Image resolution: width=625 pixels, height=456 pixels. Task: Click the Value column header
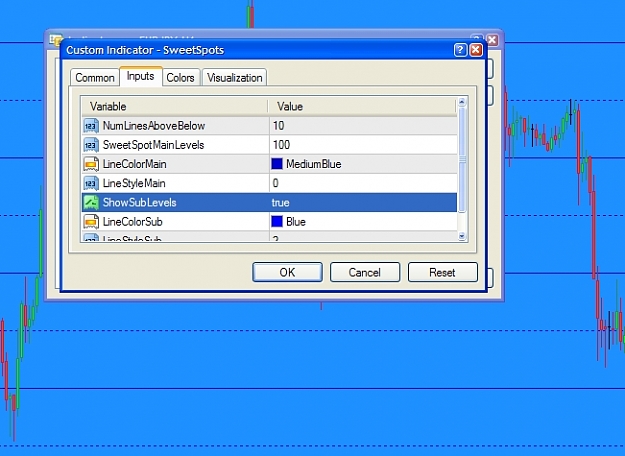coord(362,106)
